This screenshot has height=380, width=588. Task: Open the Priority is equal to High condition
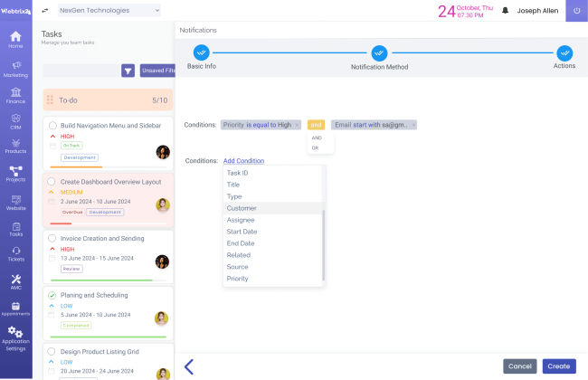[261, 125]
